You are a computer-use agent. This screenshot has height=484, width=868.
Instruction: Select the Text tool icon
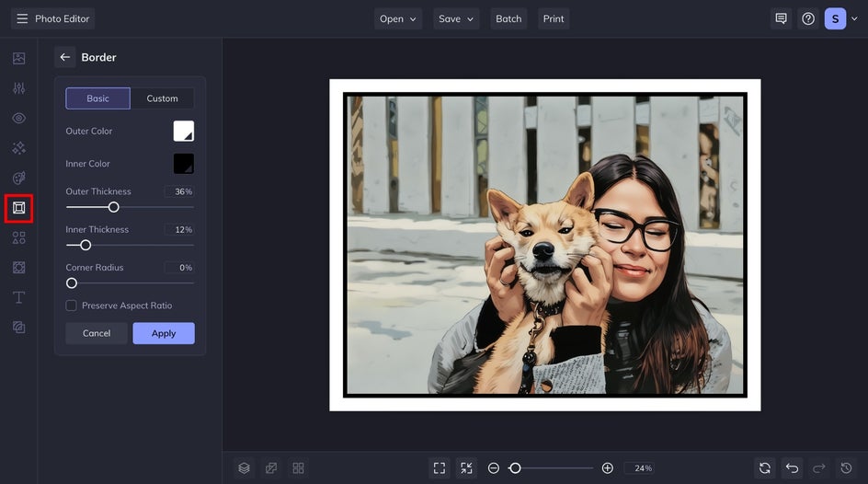click(x=18, y=297)
